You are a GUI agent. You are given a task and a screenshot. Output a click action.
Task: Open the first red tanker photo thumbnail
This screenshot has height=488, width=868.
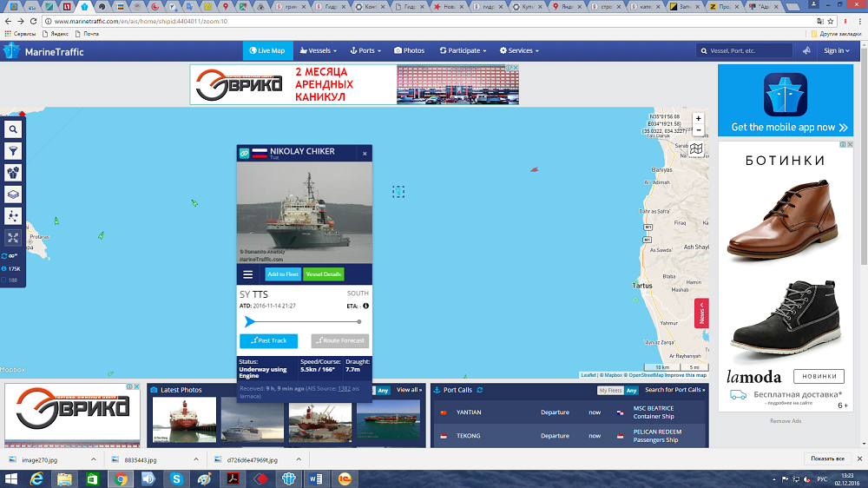click(184, 419)
